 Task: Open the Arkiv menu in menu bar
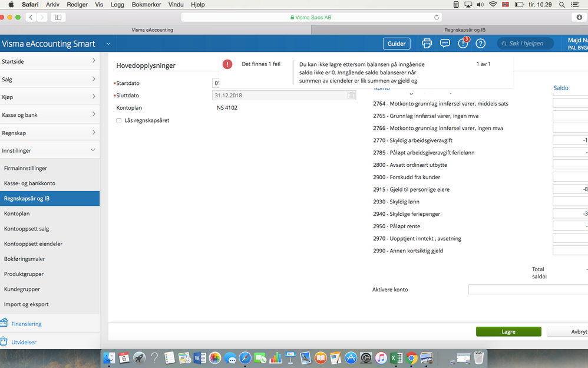52,5
